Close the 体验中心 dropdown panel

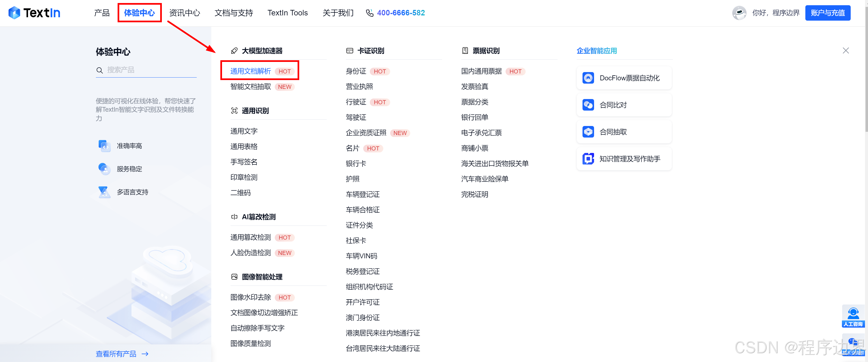[845, 51]
